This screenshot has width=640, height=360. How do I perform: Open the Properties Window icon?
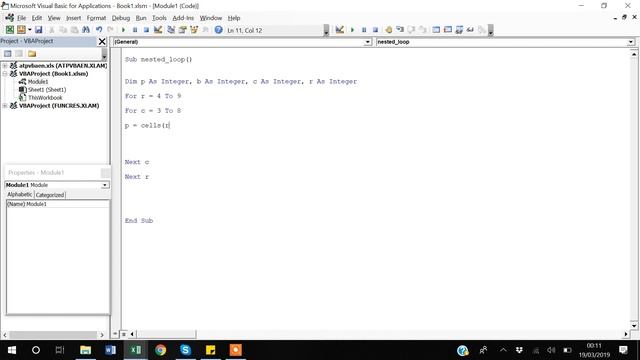coord(182,30)
